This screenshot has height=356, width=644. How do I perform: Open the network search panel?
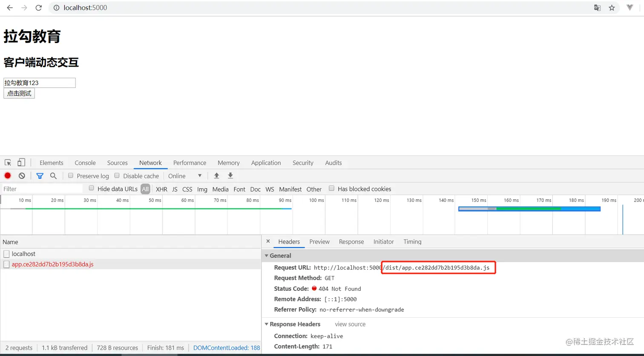[53, 175]
